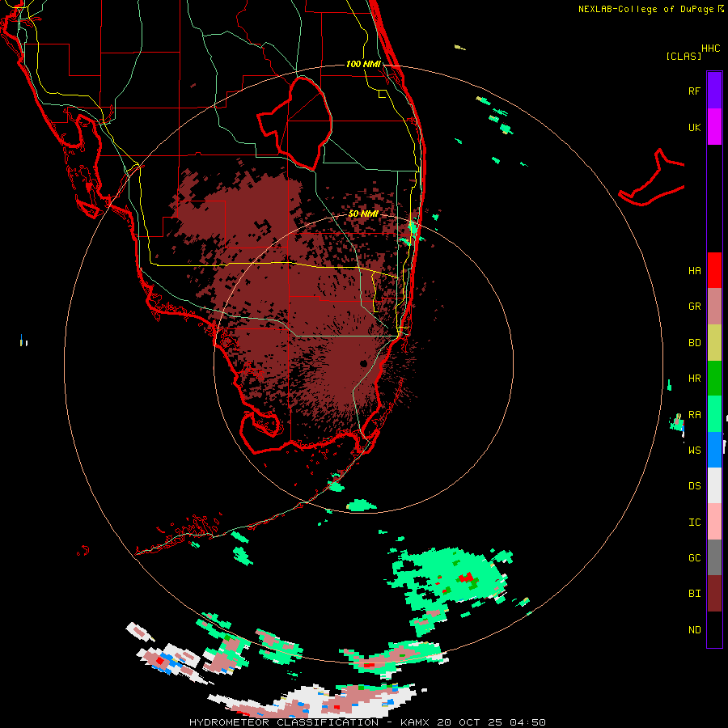This screenshot has width=728, height=728.
Task: Click the 'GC' legend label
Action: tap(694, 558)
